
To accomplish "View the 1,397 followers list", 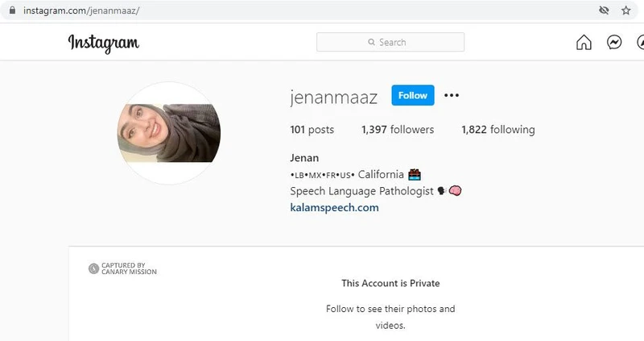I will (398, 130).
